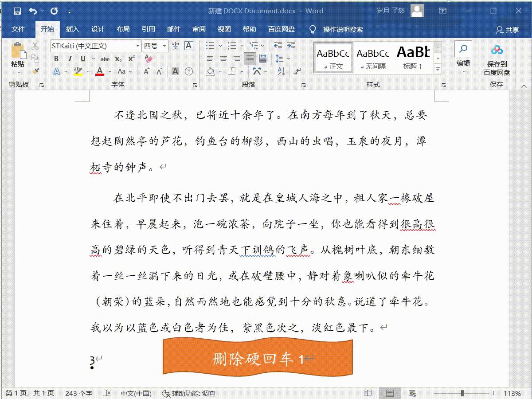532x399 pixels.
Task: Select the Decrease Indent icon
Action: point(279,46)
